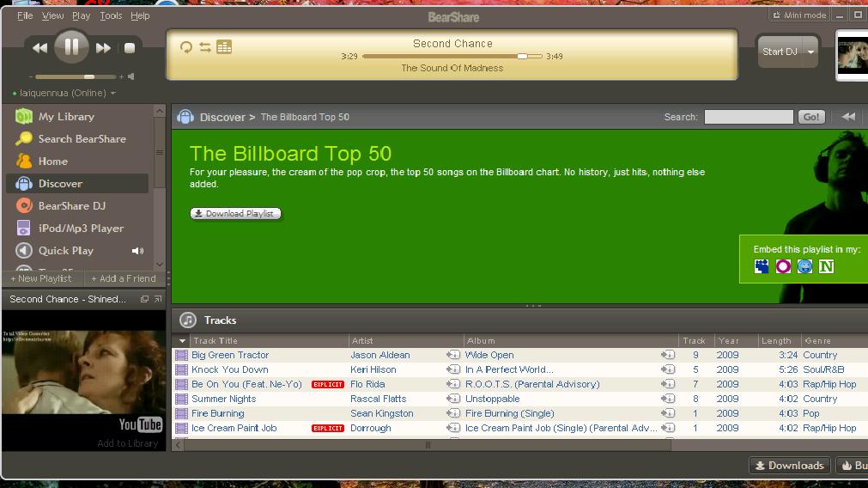This screenshot has height=488, width=868.
Task: Toggle shuffle mode icon
Action: [x=205, y=47]
